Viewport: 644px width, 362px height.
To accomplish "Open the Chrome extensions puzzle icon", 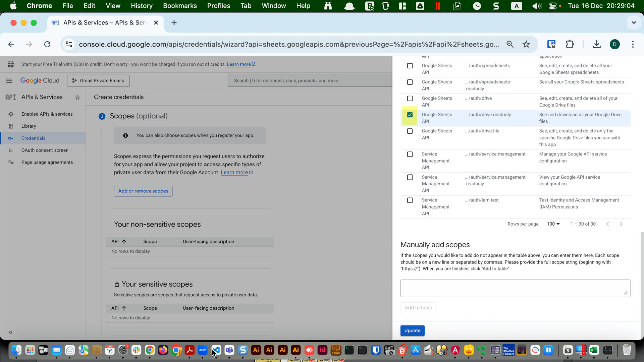I will 570,44.
